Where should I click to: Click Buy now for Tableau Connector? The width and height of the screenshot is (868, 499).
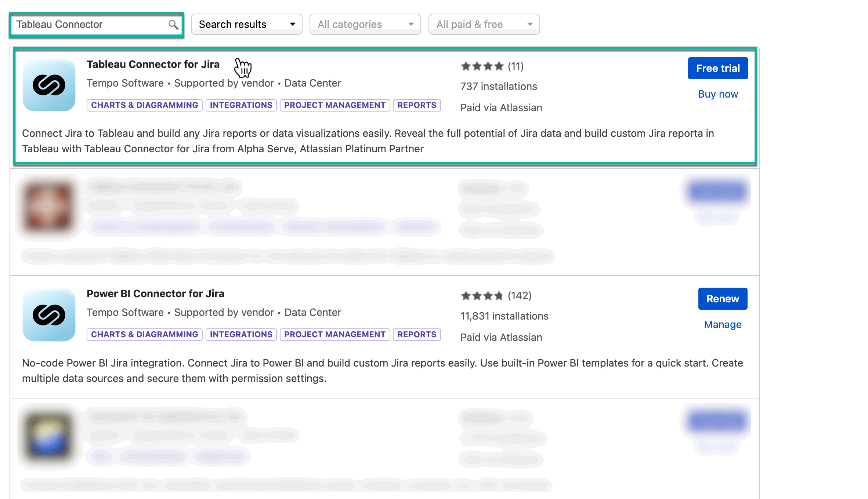tap(718, 94)
